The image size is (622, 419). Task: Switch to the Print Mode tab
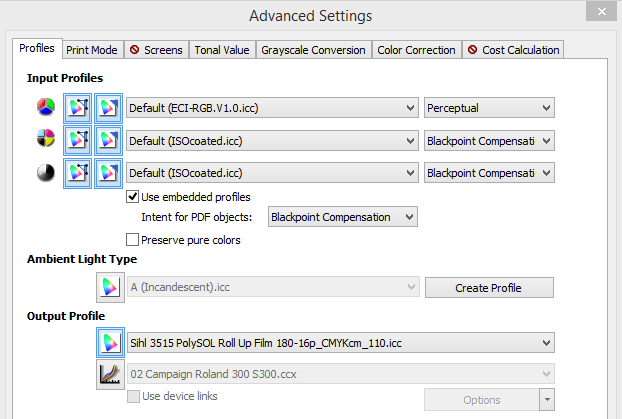[91, 49]
